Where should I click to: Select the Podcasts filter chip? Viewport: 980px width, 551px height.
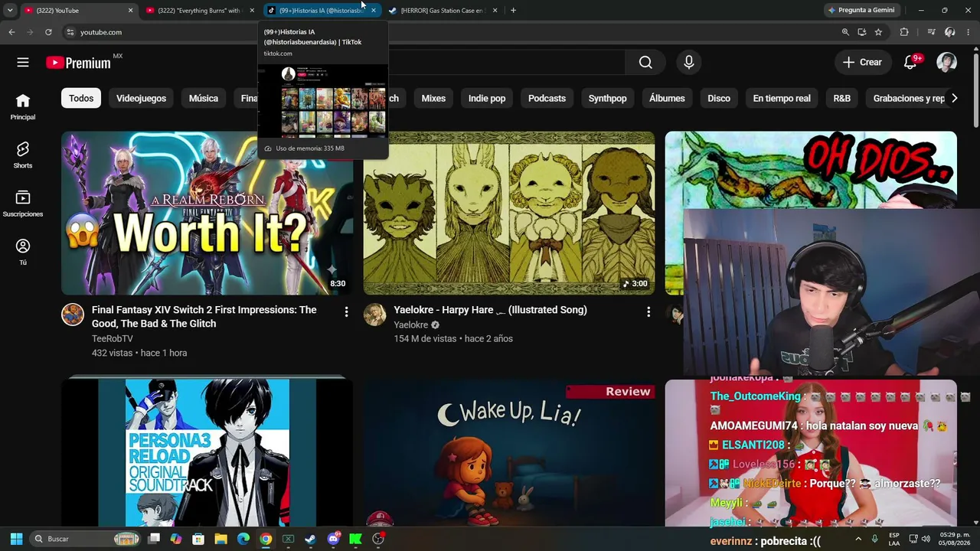(547, 98)
